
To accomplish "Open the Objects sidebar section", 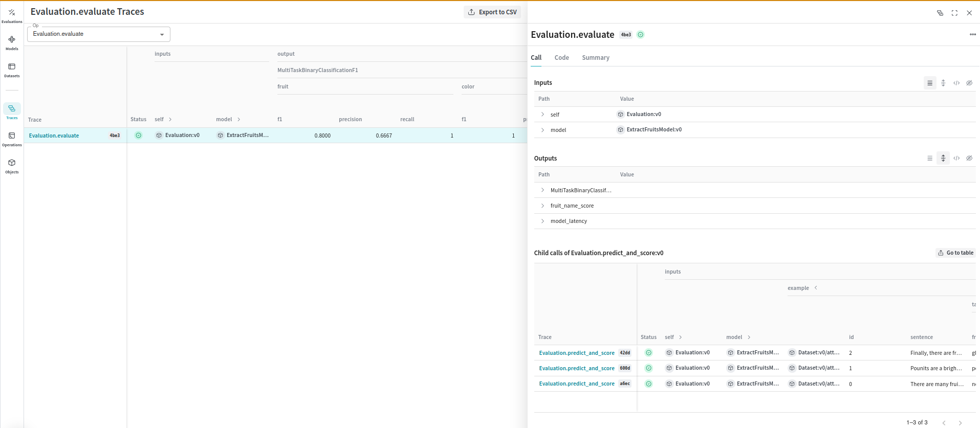I will (12, 166).
